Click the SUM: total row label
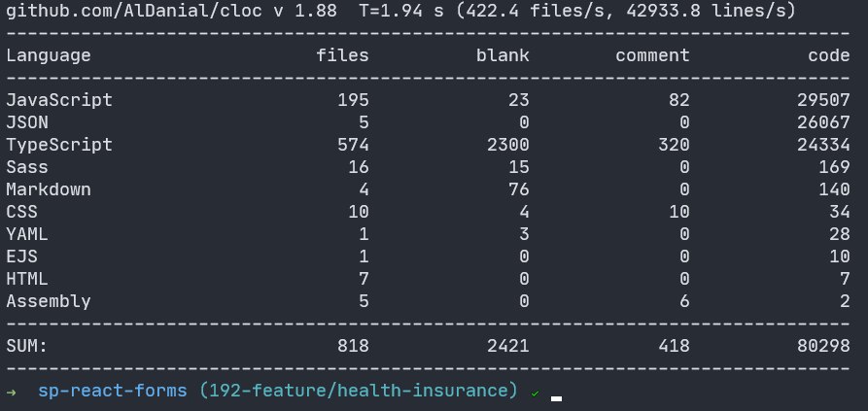 tap(27, 346)
